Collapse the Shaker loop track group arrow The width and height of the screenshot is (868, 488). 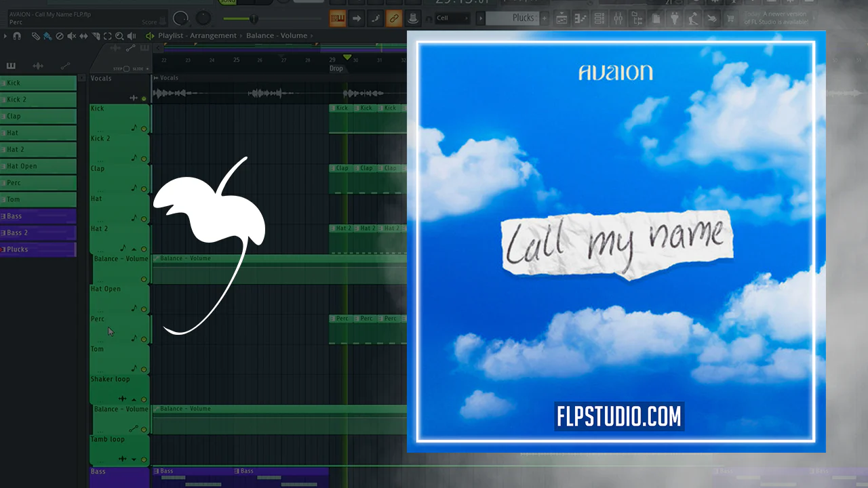134,399
